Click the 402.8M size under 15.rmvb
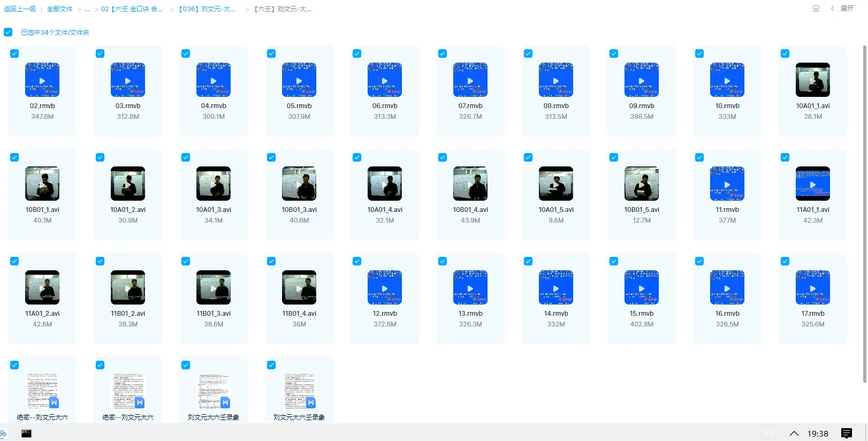Screen dimensions: 868x441 click(642, 324)
